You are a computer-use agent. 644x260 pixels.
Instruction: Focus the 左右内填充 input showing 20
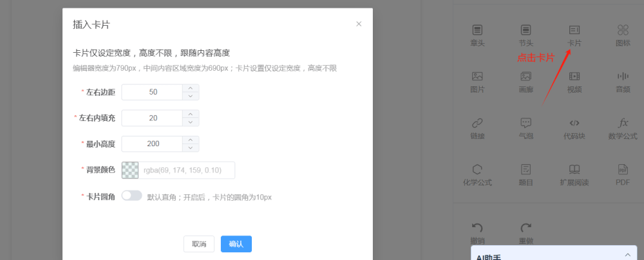point(153,118)
